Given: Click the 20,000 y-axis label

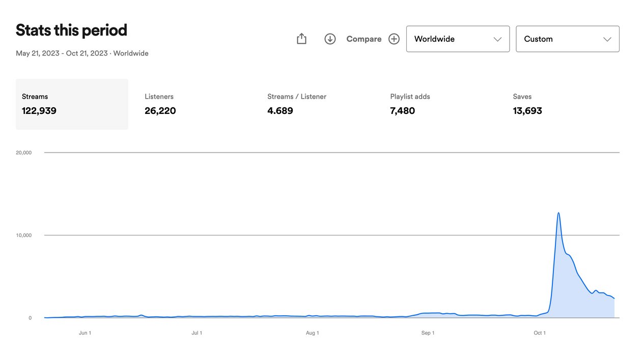Looking at the screenshot, I should point(23,153).
